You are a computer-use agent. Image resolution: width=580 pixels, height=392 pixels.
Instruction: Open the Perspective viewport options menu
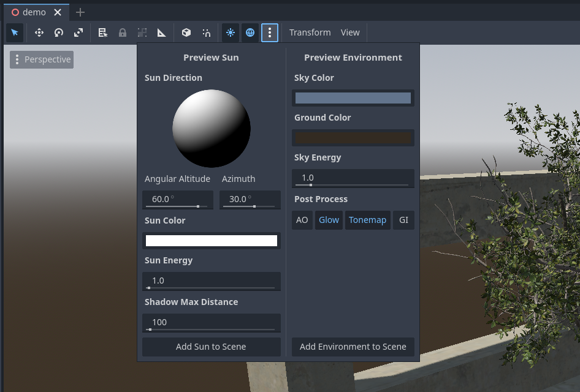point(42,59)
